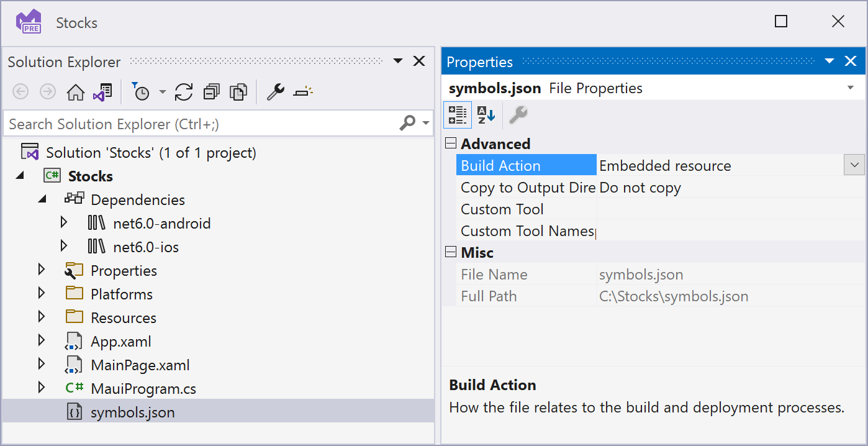
Task: Close the Stocks window
Action: tap(838, 22)
